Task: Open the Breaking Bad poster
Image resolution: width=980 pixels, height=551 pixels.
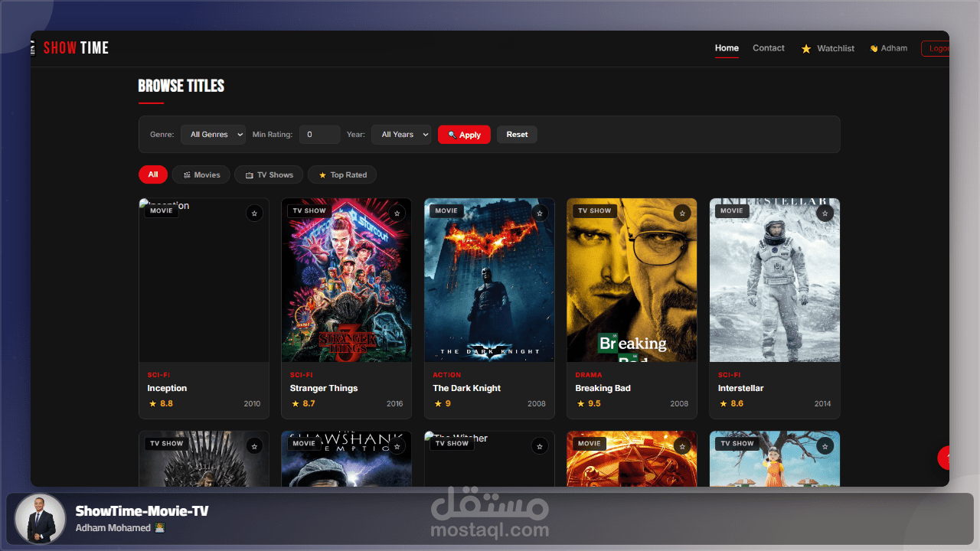Action: tap(632, 280)
